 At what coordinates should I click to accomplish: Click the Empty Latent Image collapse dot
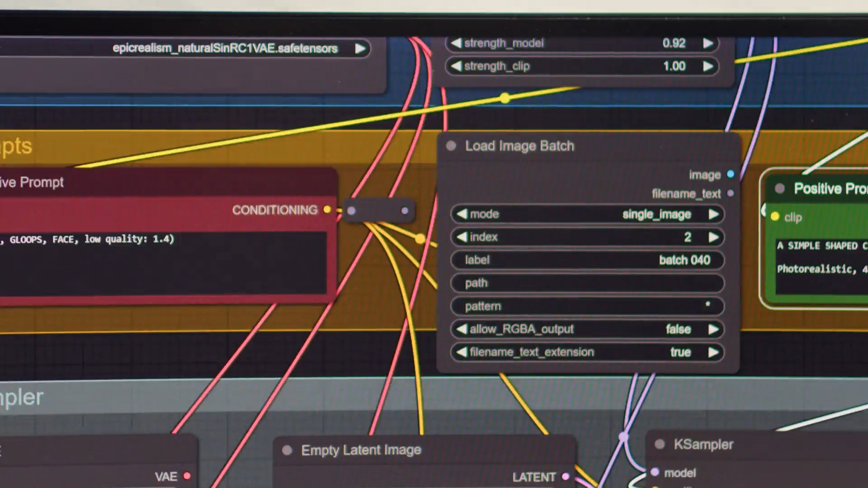tap(287, 450)
